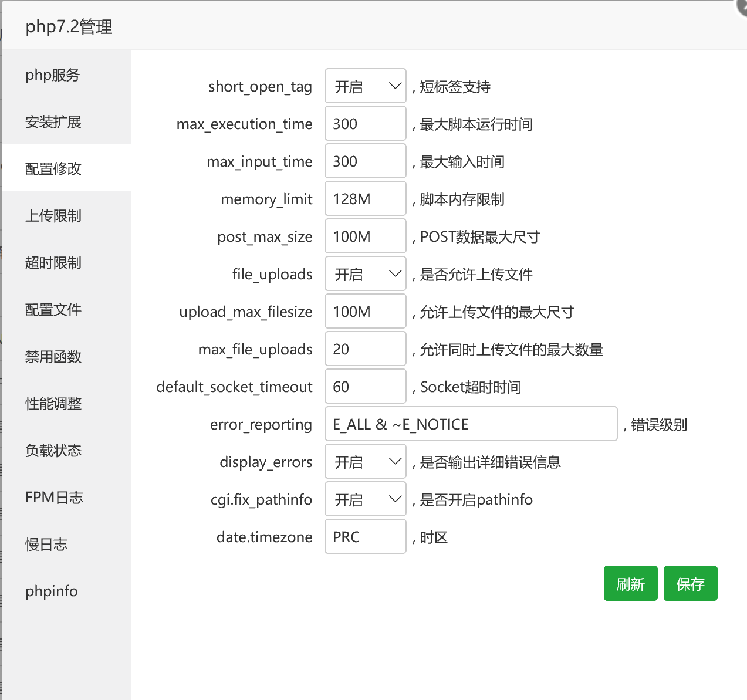The height and width of the screenshot is (700, 747).
Task: Open the 禁用函数 disabled functions section
Action: (x=53, y=356)
